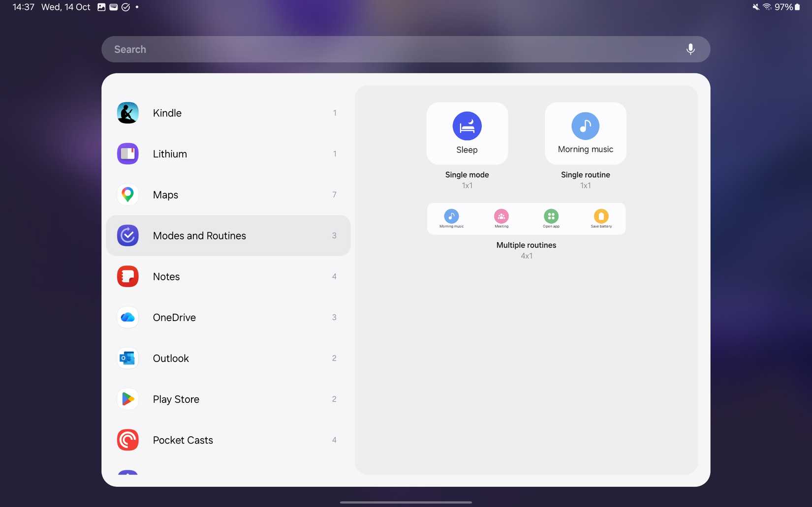Screen dimensions: 812x507
Task: Tap the Morning music note icon
Action: pyautogui.click(x=585, y=126)
